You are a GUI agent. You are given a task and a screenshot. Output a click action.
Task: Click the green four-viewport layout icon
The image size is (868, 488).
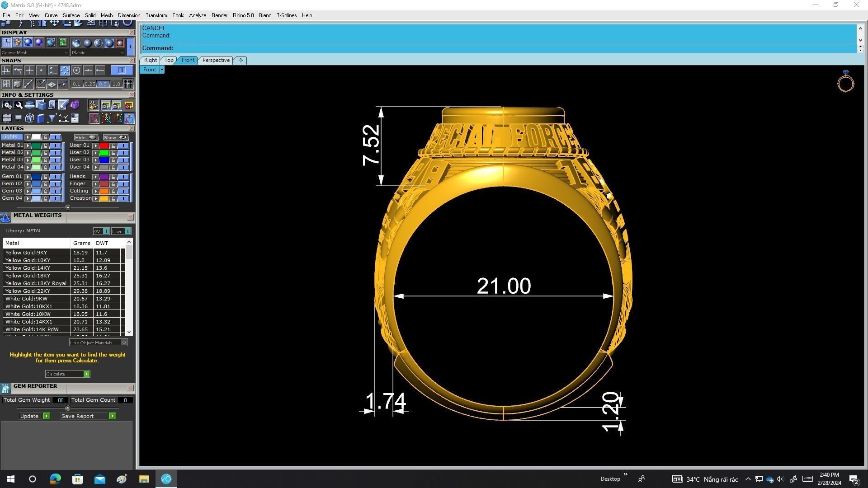click(62, 42)
